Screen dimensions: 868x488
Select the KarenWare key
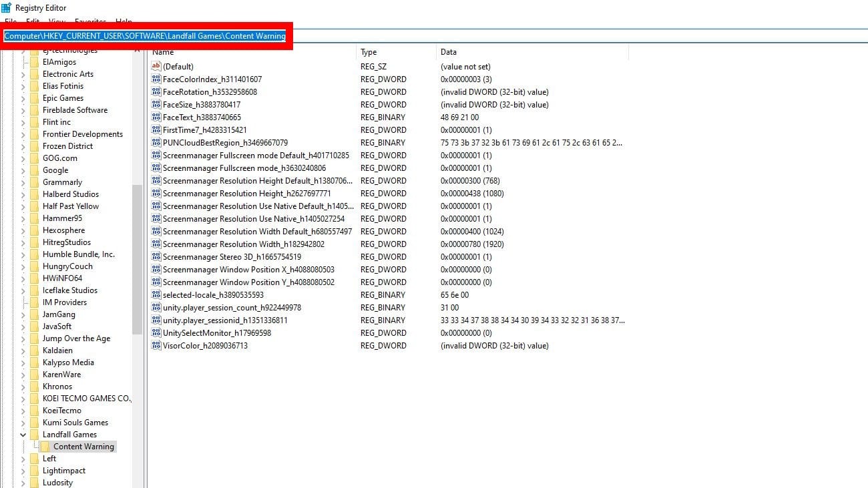[x=61, y=375]
